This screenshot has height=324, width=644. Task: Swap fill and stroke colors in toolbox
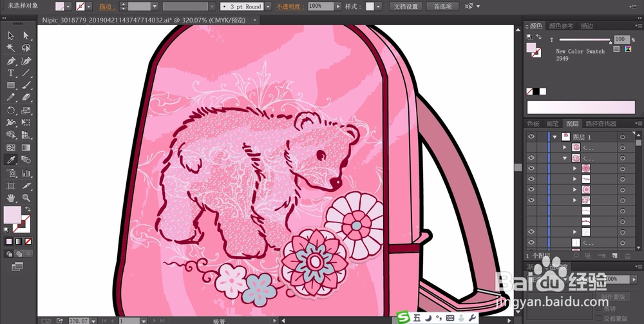coord(28,209)
